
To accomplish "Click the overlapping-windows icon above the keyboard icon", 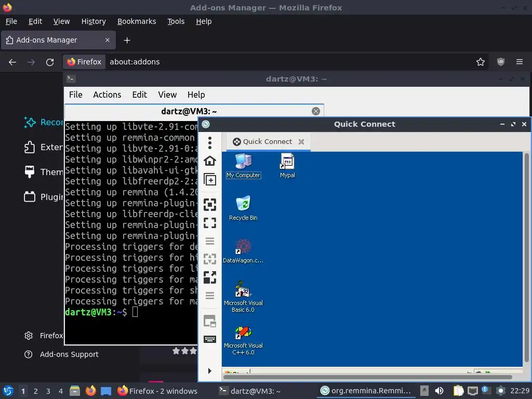I will [x=210, y=321].
